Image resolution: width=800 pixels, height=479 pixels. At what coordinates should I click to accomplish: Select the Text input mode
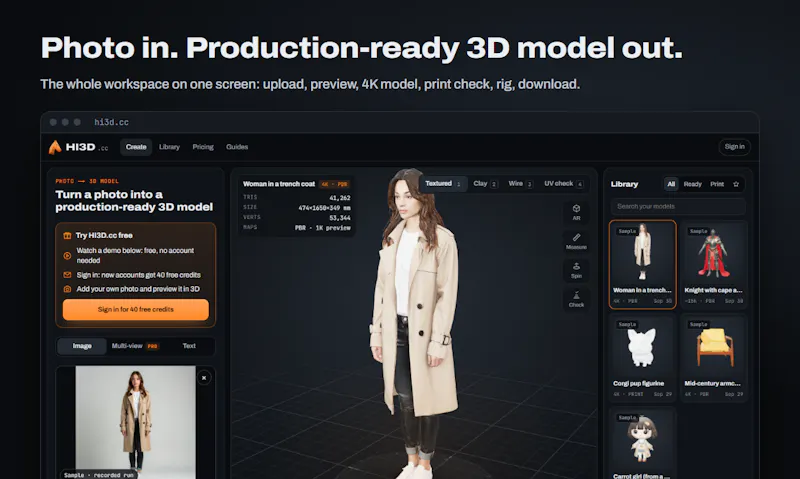pos(189,346)
